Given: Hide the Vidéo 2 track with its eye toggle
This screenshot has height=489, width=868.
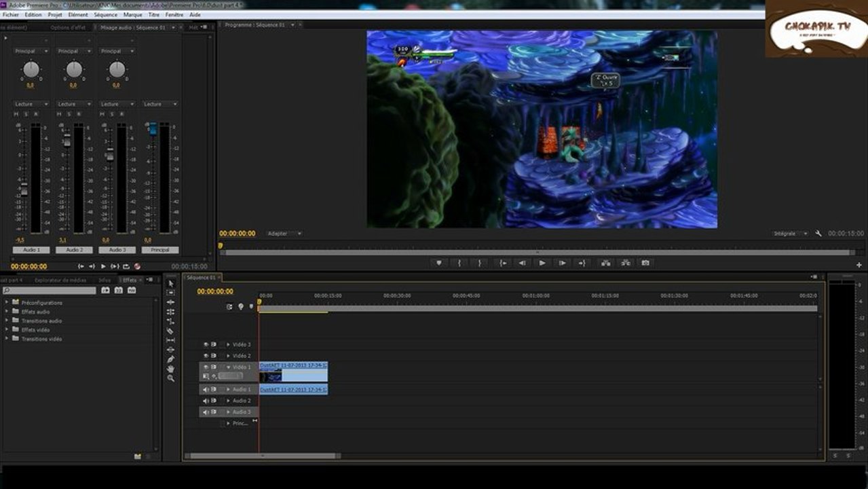Looking at the screenshot, I should [x=206, y=355].
